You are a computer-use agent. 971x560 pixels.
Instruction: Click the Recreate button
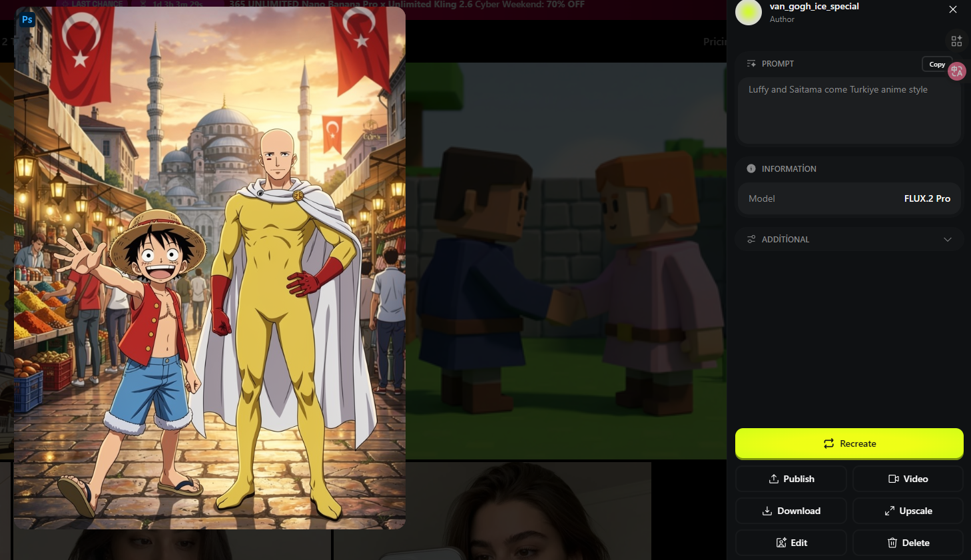(x=849, y=443)
